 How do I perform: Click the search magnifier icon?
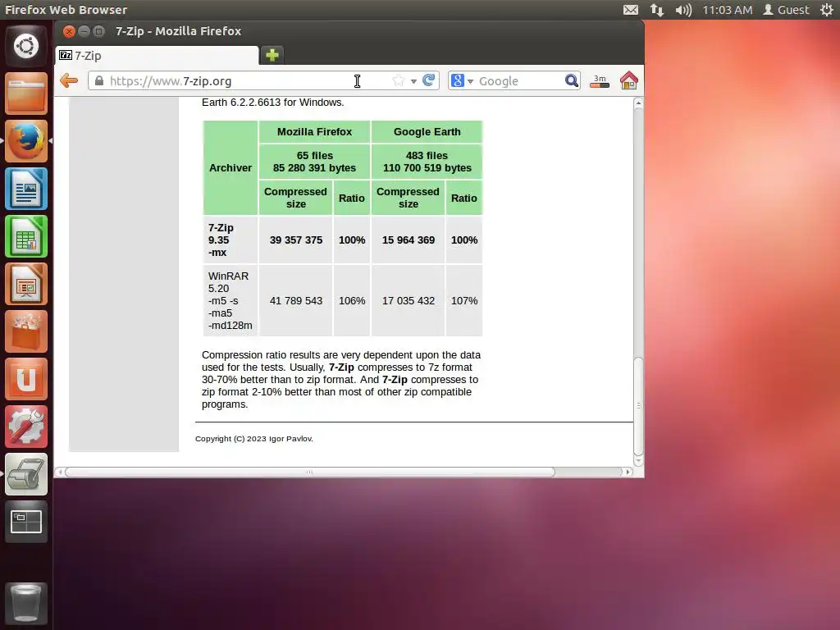pos(572,81)
